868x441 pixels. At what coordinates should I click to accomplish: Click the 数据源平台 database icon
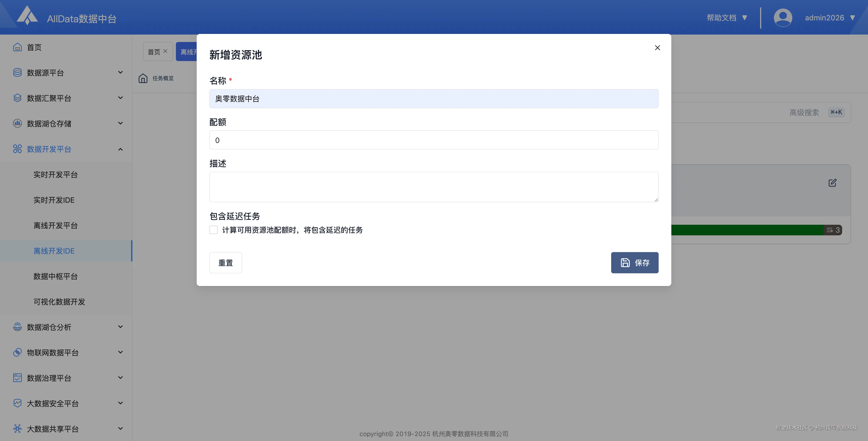pos(17,73)
